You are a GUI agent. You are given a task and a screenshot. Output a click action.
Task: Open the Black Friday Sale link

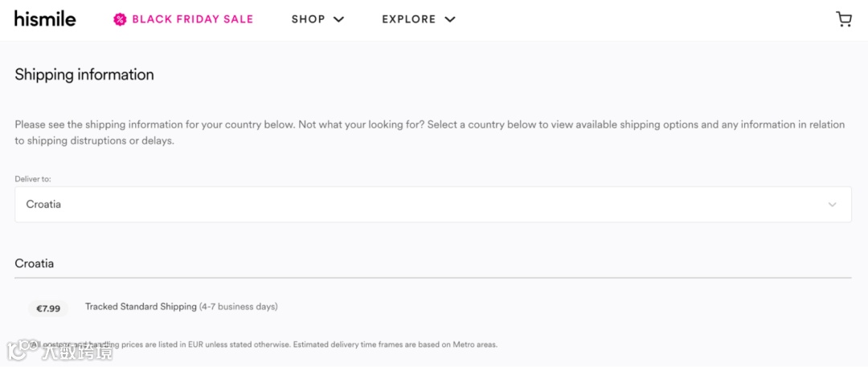pyautogui.click(x=192, y=19)
